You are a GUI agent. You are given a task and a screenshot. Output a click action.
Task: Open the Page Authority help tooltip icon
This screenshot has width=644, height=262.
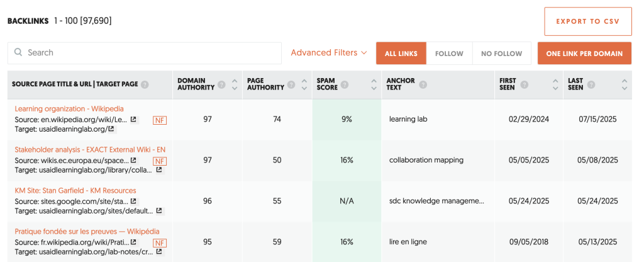291,85
